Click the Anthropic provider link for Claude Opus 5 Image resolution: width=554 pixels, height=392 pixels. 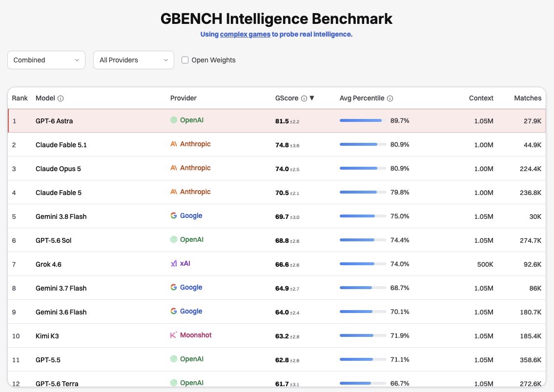point(195,168)
